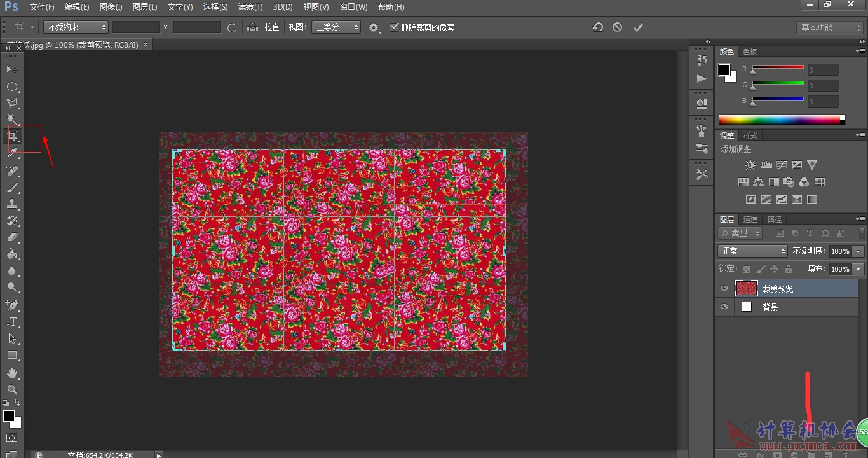Select the Eyedropper tool
This screenshot has height=458, width=868.
pos(12,153)
